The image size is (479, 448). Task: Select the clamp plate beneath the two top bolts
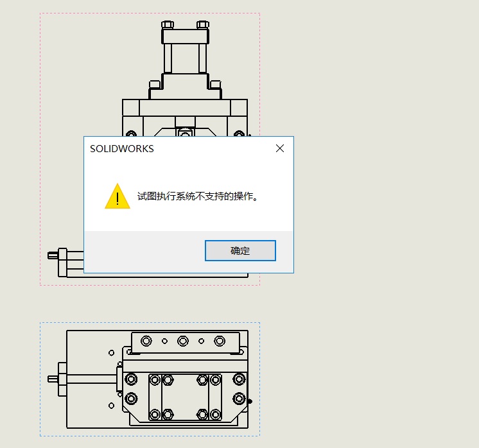tap(185, 37)
